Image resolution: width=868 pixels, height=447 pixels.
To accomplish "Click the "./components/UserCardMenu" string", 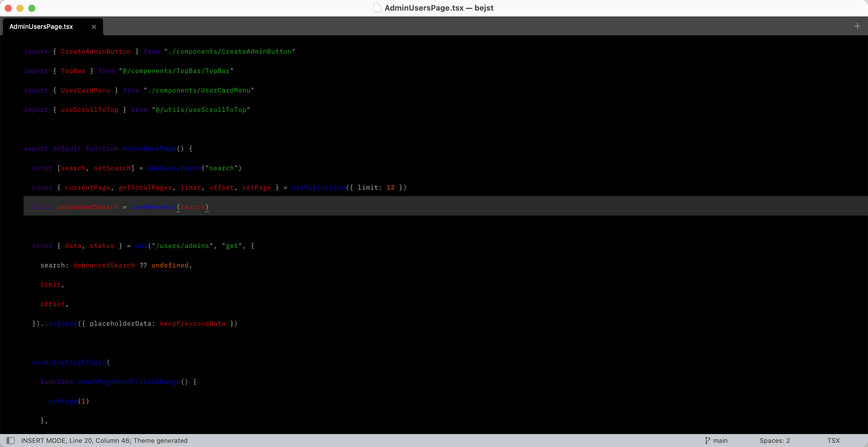I will 199,90.
